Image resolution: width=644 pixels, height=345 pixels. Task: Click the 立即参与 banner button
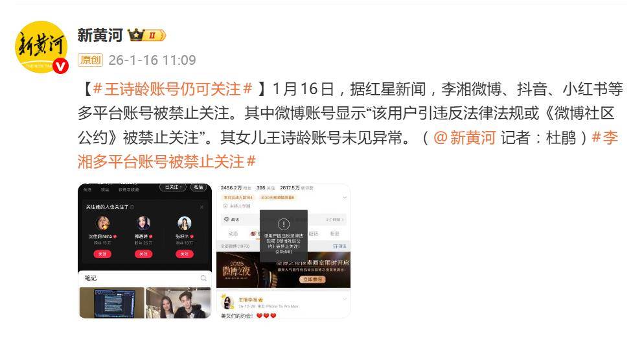tap(312, 280)
